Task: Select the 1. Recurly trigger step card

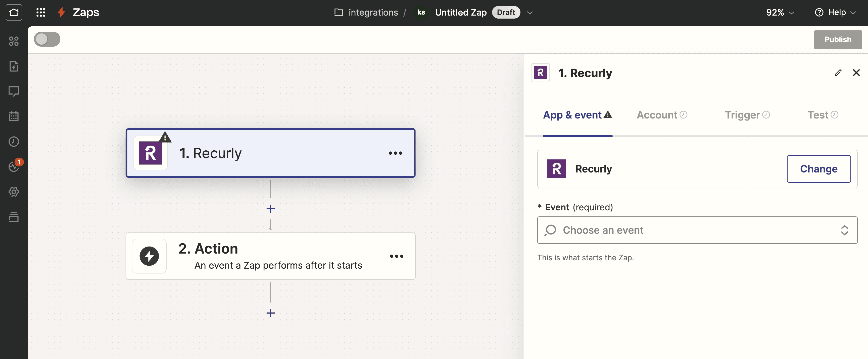Action: [x=270, y=153]
